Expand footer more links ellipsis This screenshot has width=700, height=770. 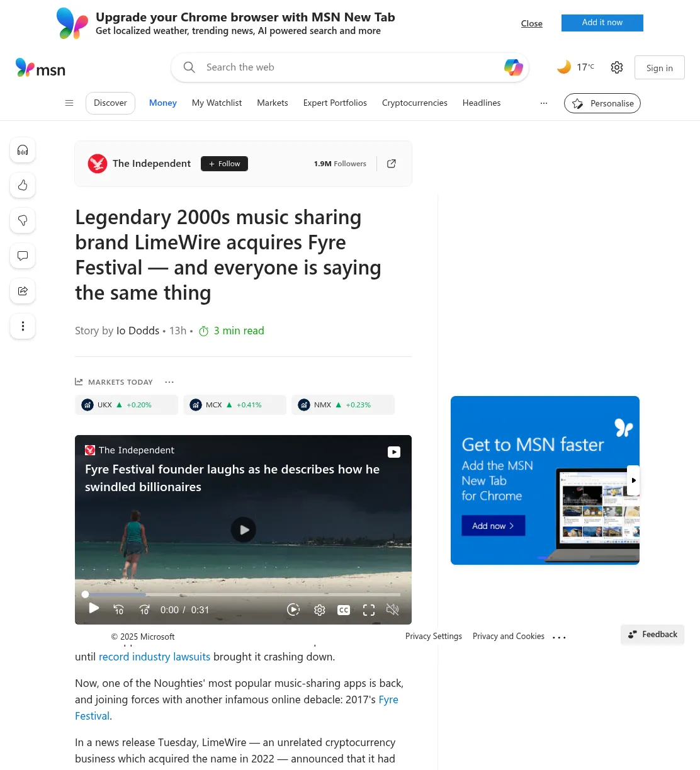coord(559,637)
